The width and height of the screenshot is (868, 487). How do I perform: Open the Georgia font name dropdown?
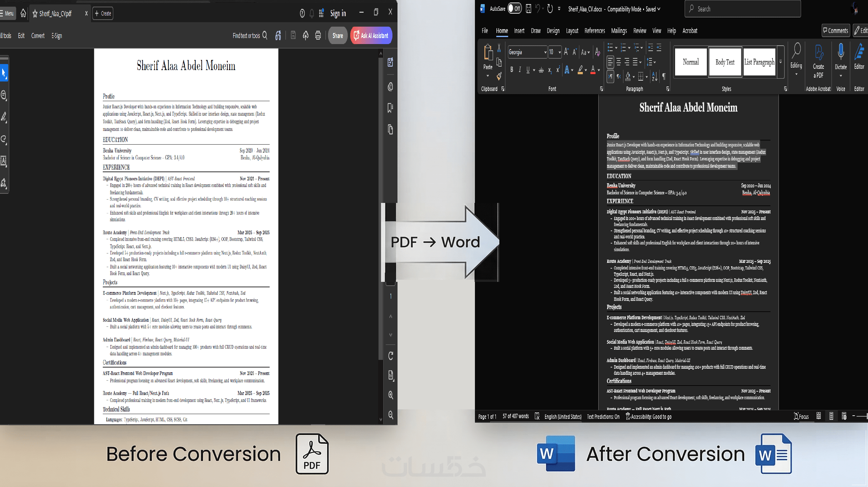click(545, 52)
